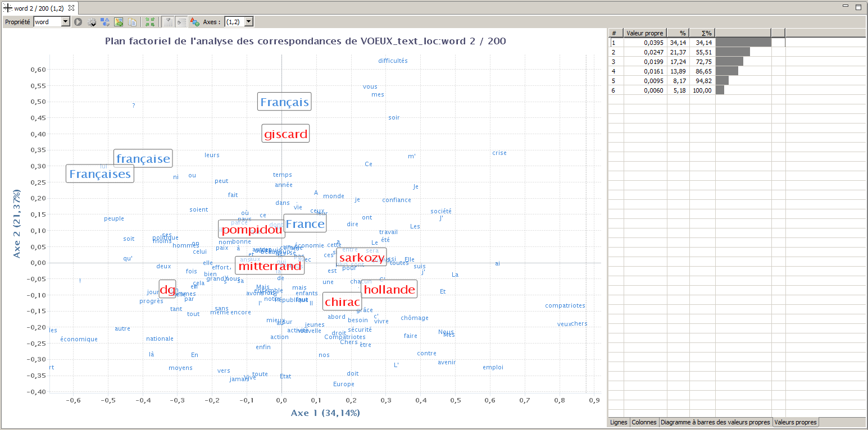The image size is (868, 430).
Task: Click the blue shapes icon beside the gear
Action: coord(105,22)
